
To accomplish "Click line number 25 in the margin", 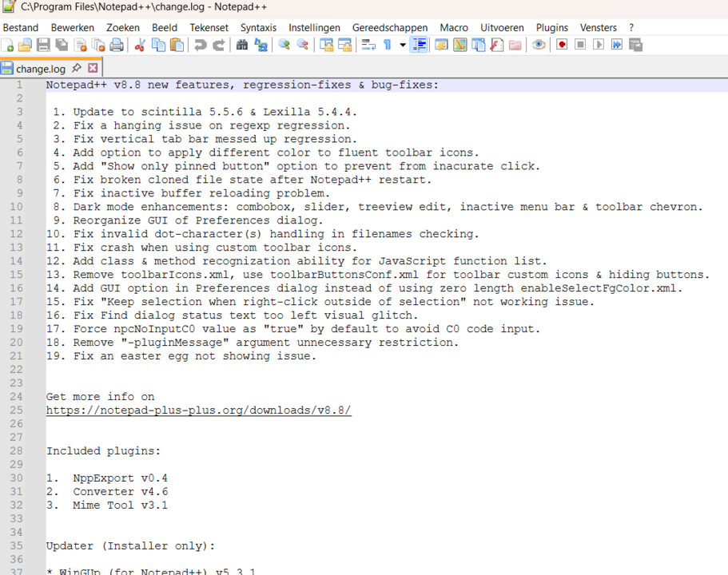I will point(16,410).
